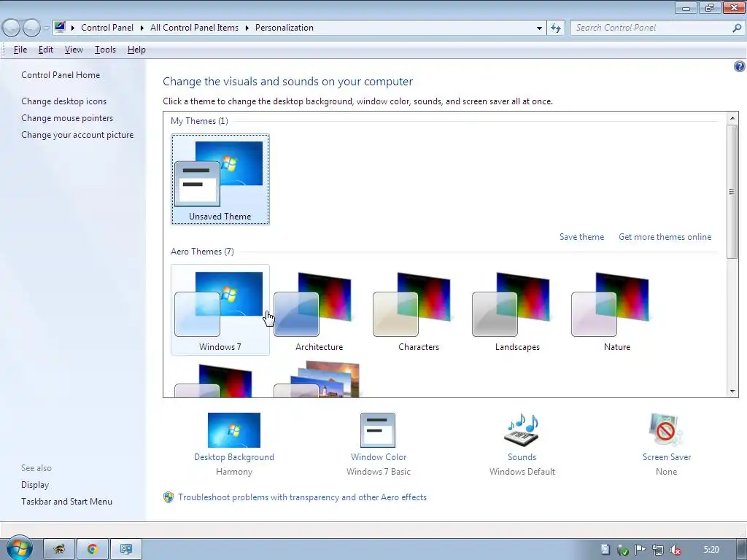Screen dimensions: 747x560
Task: Open the Help menu
Action: click(x=136, y=50)
